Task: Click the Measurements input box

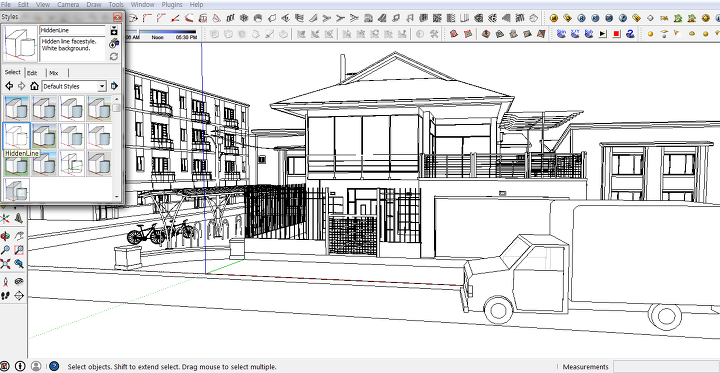Action: (666, 367)
